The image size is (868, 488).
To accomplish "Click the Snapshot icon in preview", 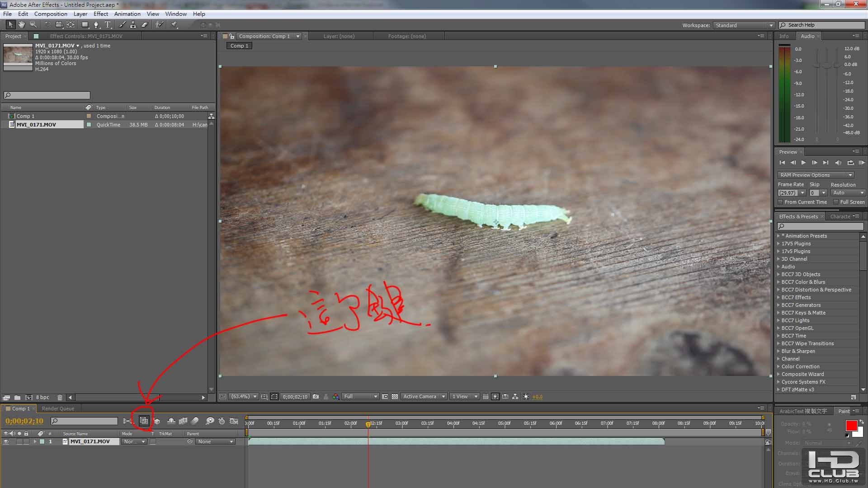I will pos(316,396).
